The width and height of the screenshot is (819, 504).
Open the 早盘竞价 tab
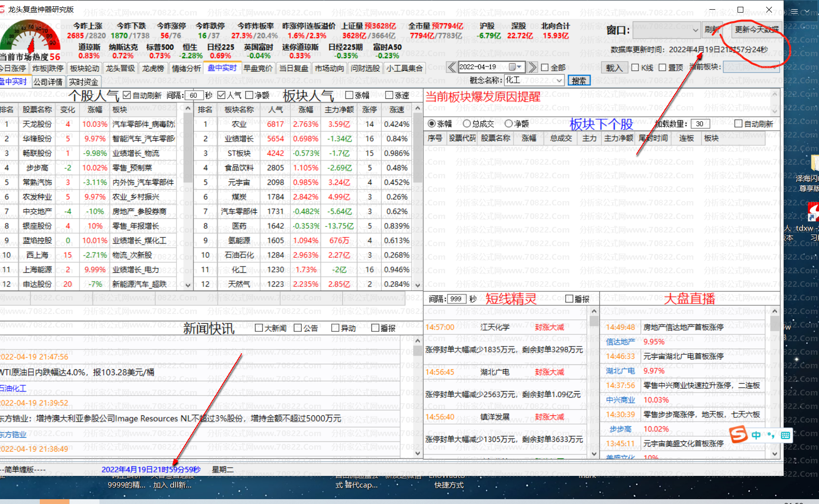258,68
